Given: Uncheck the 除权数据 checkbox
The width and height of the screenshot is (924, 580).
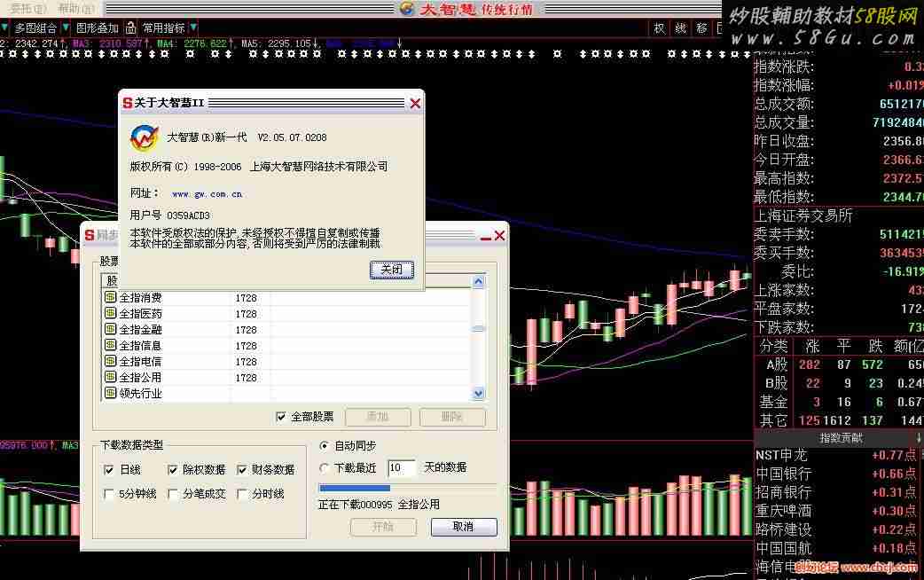Looking at the screenshot, I should tap(172, 470).
